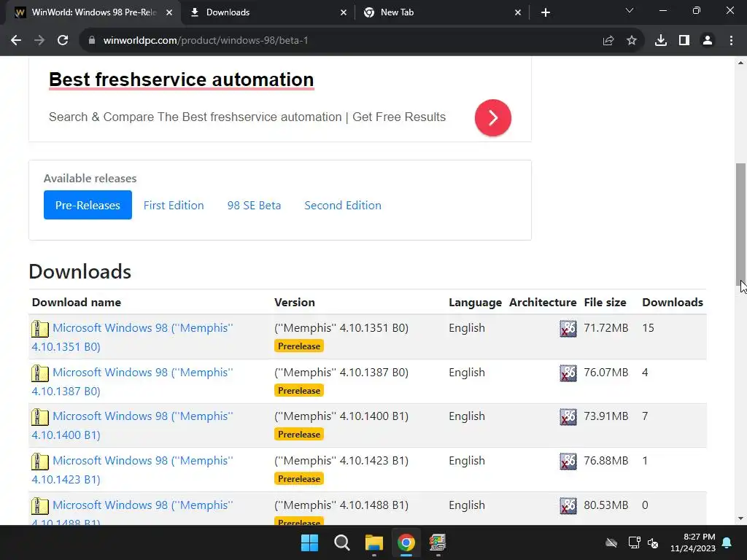Close the Downloads tab

point(344,13)
